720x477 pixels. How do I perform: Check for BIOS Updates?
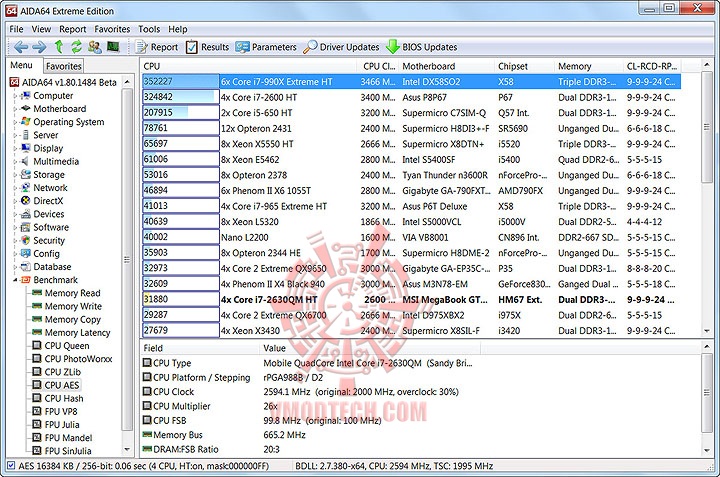(x=421, y=47)
